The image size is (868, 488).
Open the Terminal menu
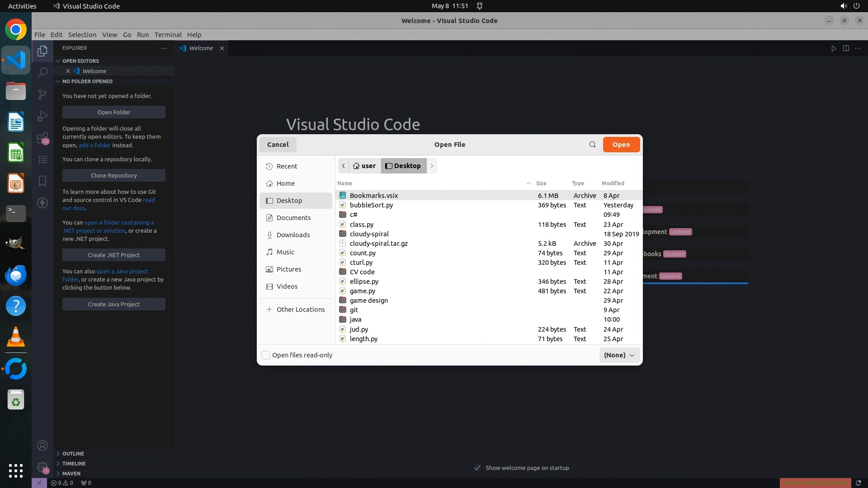(168, 35)
